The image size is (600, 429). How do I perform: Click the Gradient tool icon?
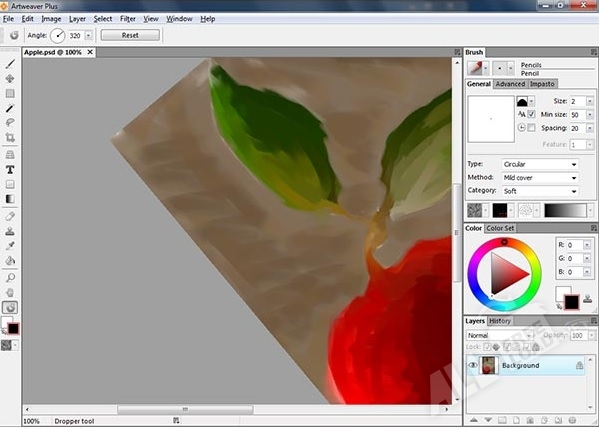10,200
